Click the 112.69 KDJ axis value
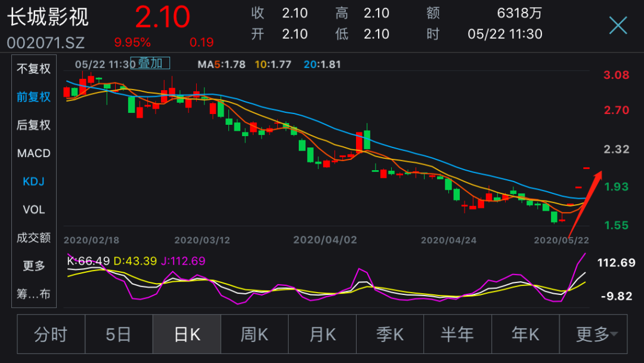Screen dimensions: 644x363 click(616, 263)
